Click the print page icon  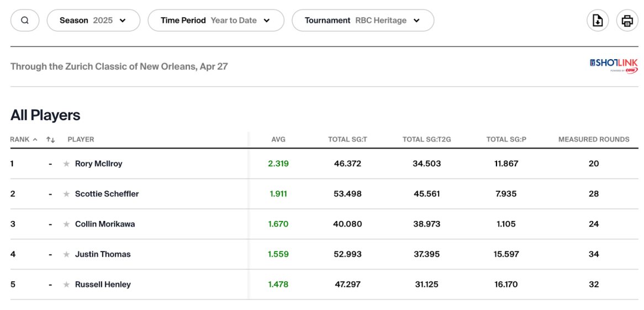(627, 21)
